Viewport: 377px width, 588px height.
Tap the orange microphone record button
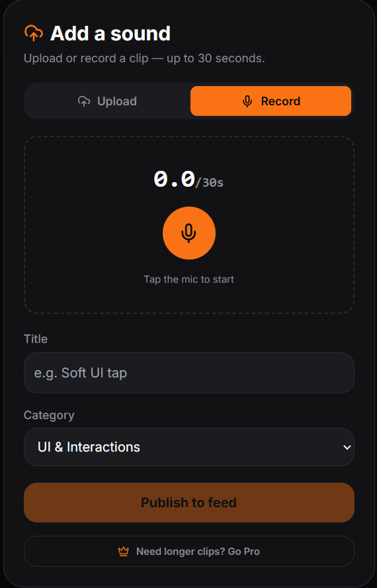189,233
